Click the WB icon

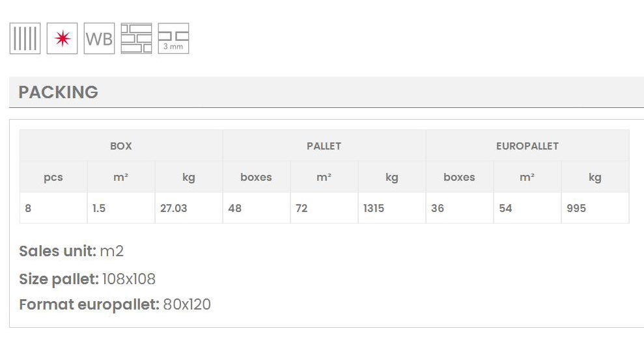tap(99, 39)
